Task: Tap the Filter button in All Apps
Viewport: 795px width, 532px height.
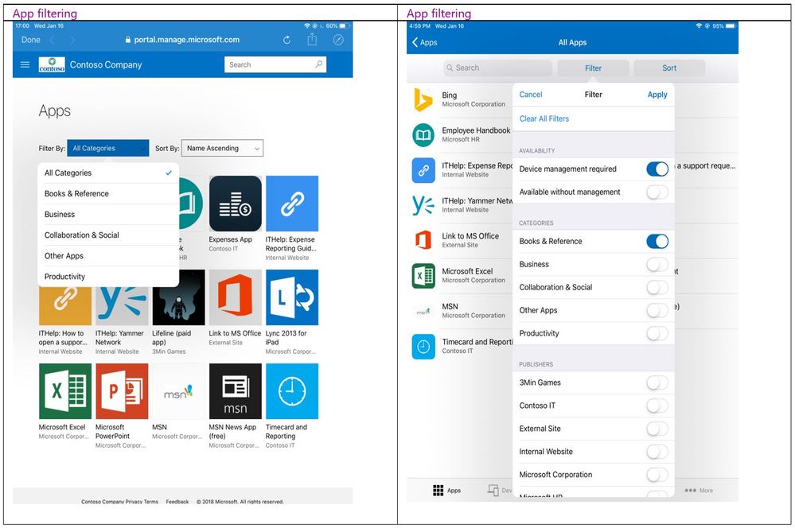Action: [593, 68]
